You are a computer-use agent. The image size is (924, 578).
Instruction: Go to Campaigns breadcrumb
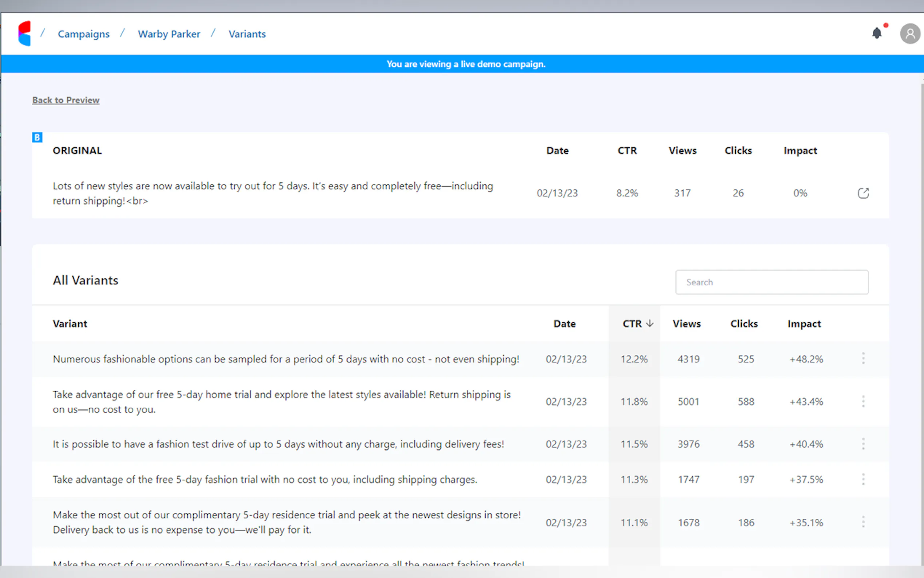[84, 34]
